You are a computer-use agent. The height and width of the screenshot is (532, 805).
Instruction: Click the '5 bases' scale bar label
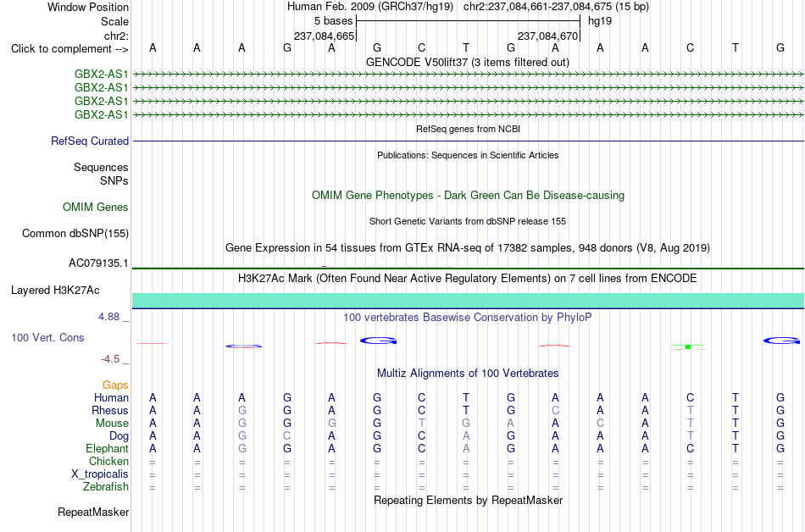(334, 21)
